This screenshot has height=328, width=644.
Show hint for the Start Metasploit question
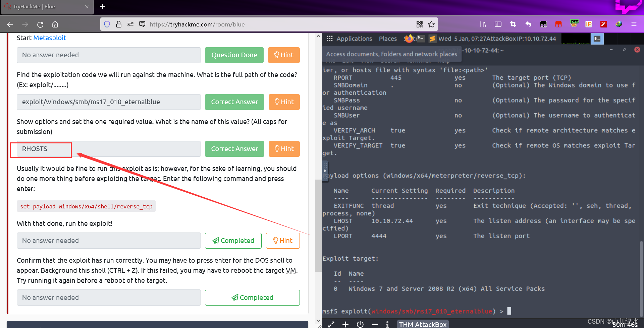click(284, 55)
